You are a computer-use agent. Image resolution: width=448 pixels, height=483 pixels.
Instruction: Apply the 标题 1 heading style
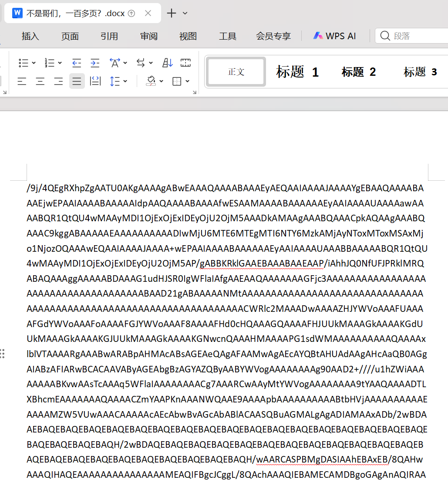click(x=297, y=72)
